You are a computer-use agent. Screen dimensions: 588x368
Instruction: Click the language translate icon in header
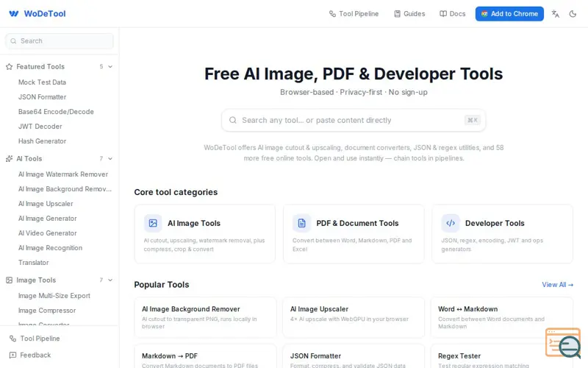coord(556,14)
